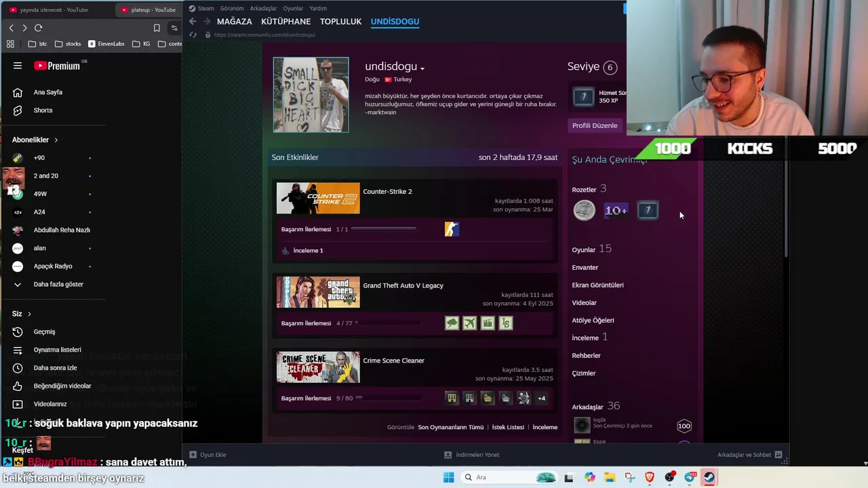Expand the undisdogu name history dropdown
Screen dimensions: 868x488
[422, 68]
